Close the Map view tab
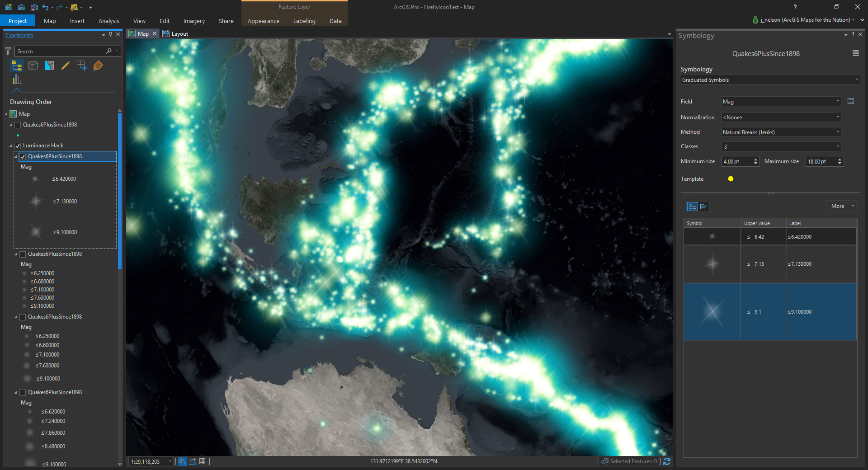868x470 pixels. click(x=155, y=33)
